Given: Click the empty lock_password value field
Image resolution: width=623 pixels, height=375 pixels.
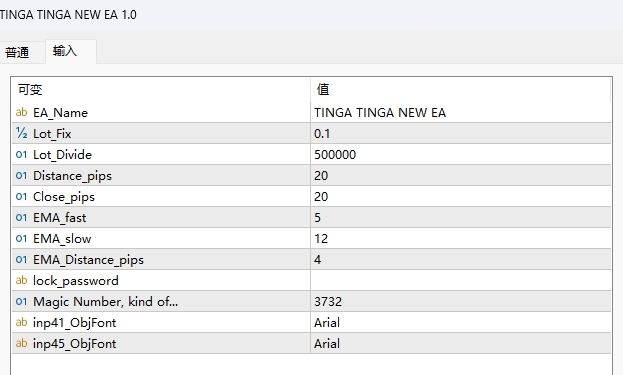Looking at the screenshot, I should (460, 280).
